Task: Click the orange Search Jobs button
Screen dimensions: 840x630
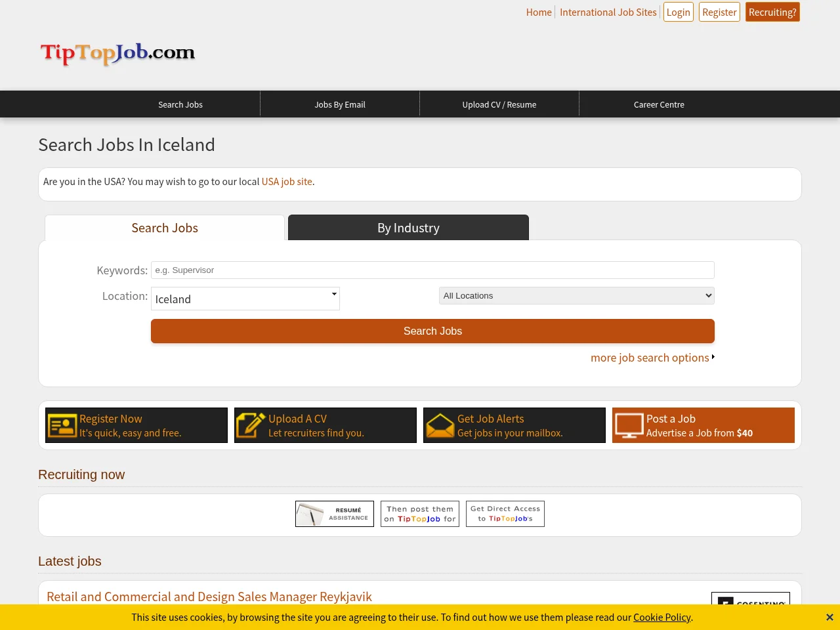Action: 432,331
